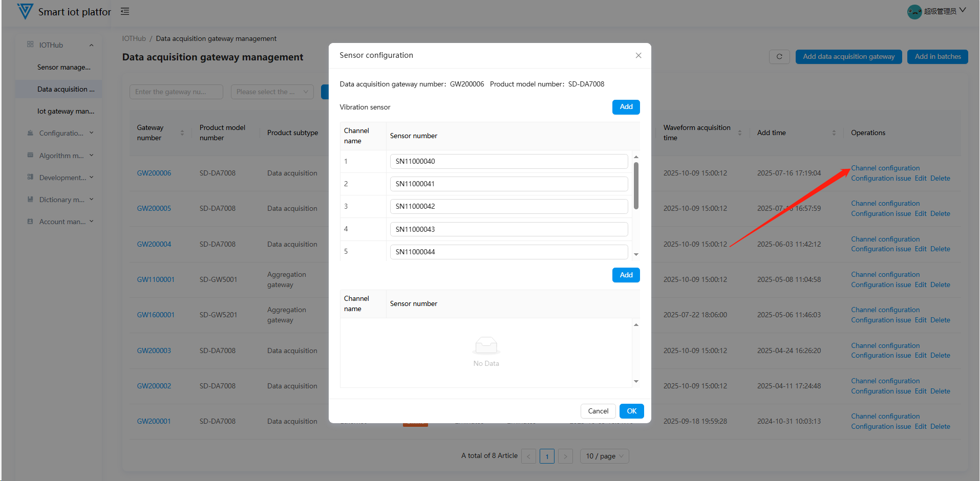Add a vibration sensor channel
The width and height of the screenshot is (980, 481).
(626, 107)
